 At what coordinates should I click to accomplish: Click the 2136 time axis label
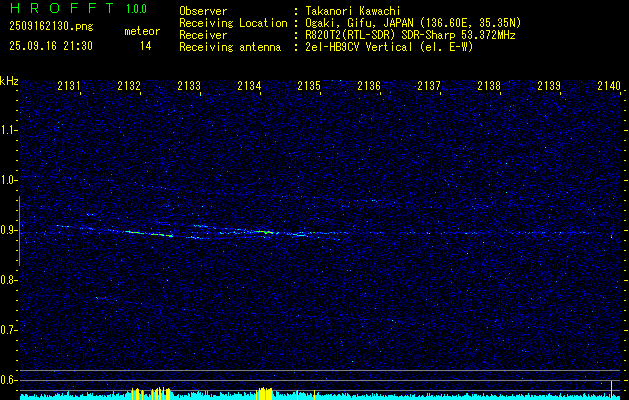tap(369, 86)
